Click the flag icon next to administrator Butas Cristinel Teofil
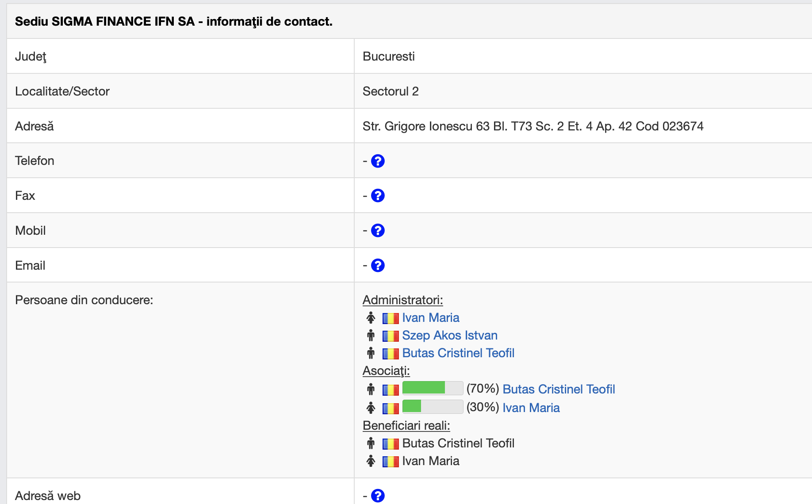 pyautogui.click(x=391, y=354)
